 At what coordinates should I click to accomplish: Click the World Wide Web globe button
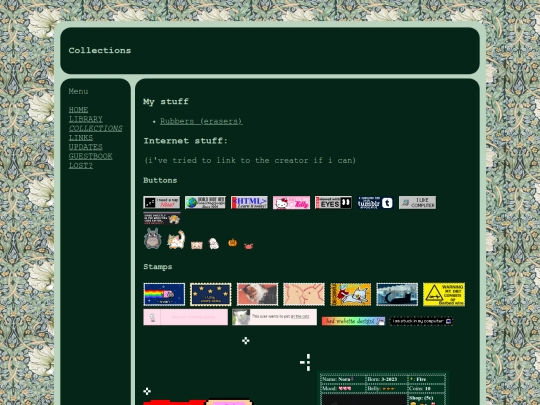tap(205, 202)
